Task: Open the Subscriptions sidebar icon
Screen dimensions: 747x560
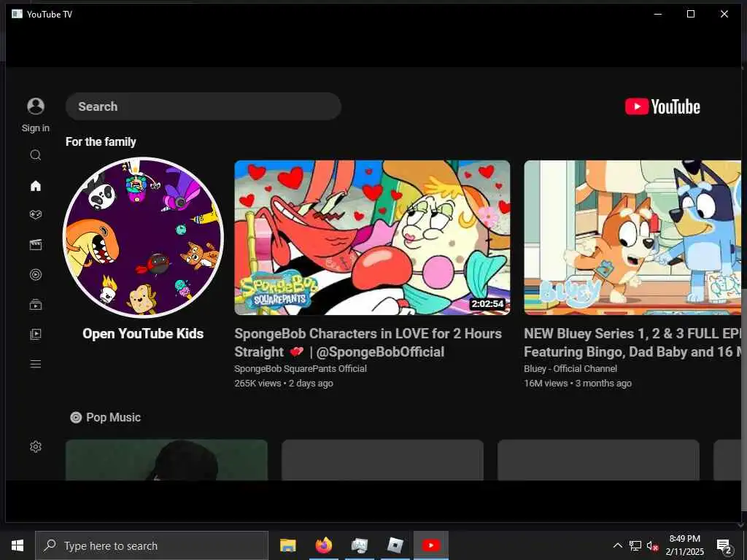Action: tap(36, 304)
